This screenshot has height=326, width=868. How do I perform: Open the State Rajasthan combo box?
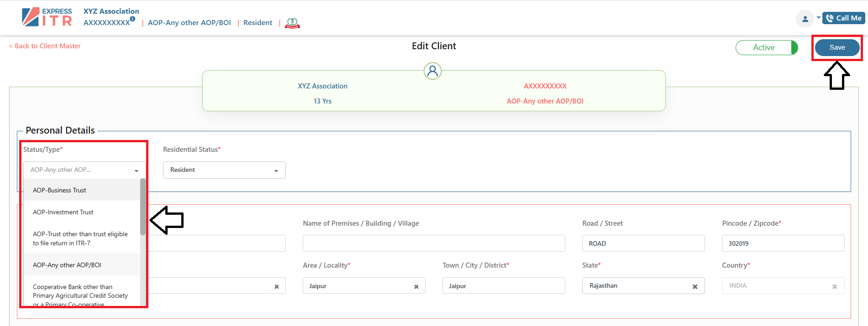tap(643, 286)
